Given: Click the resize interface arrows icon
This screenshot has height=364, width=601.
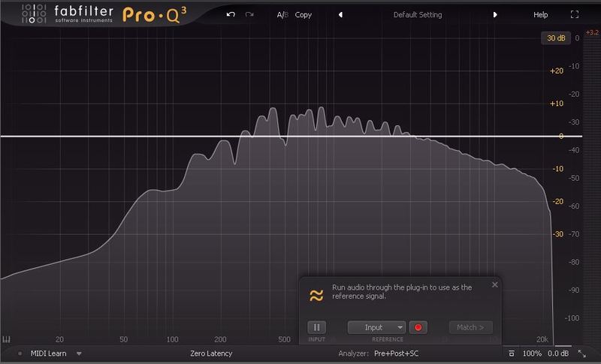Looking at the screenshot, I should [x=582, y=353].
